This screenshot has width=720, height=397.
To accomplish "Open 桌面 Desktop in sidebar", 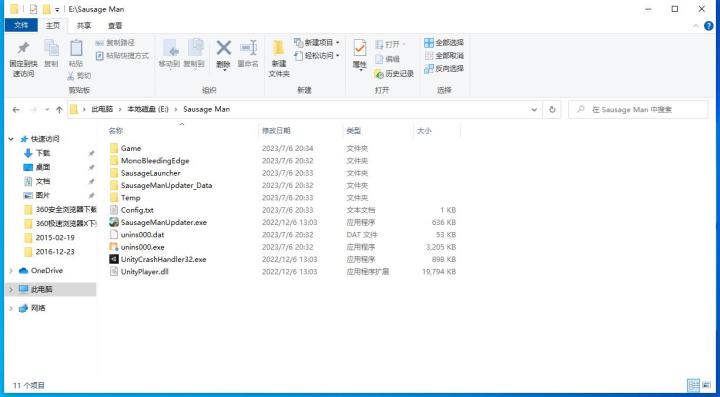I will 43,167.
